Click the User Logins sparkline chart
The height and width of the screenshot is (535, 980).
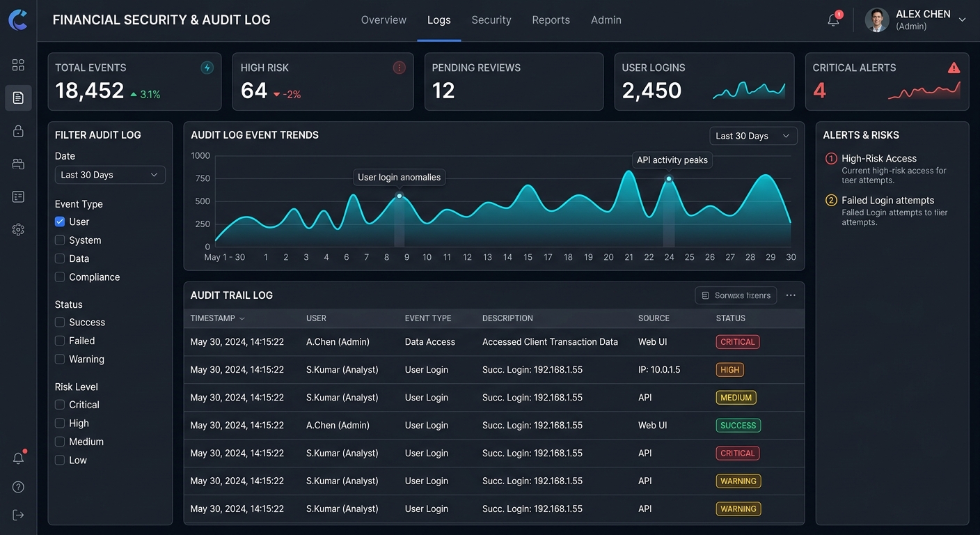(749, 89)
